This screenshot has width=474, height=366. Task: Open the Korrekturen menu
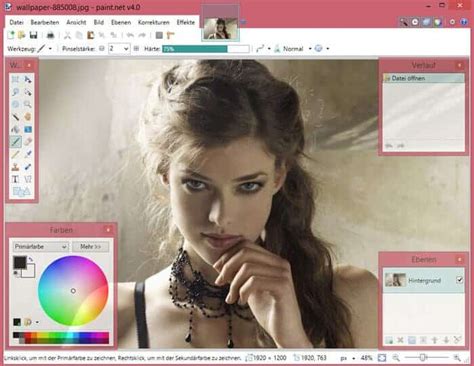coord(154,22)
